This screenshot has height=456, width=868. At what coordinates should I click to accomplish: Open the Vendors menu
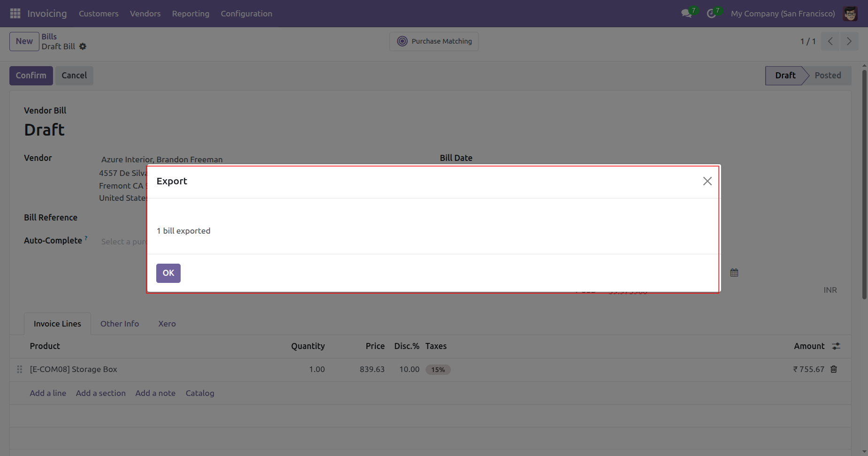(x=145, y=14)
